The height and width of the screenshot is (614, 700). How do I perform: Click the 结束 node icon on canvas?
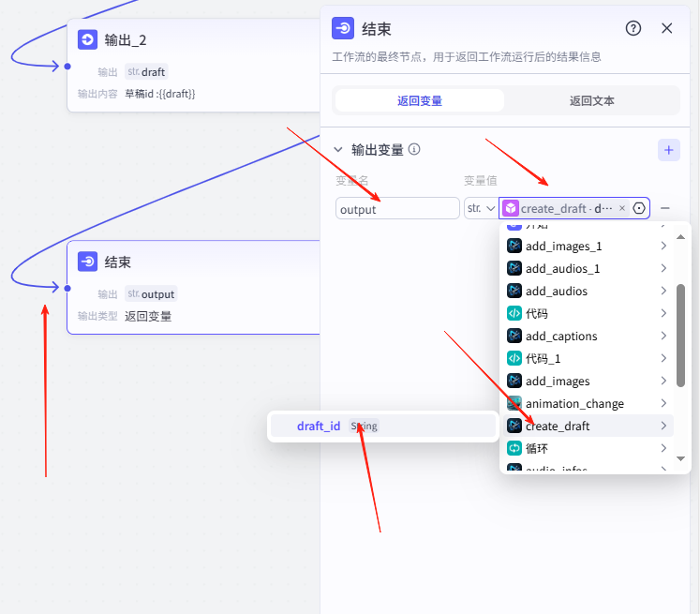[88, 262]
